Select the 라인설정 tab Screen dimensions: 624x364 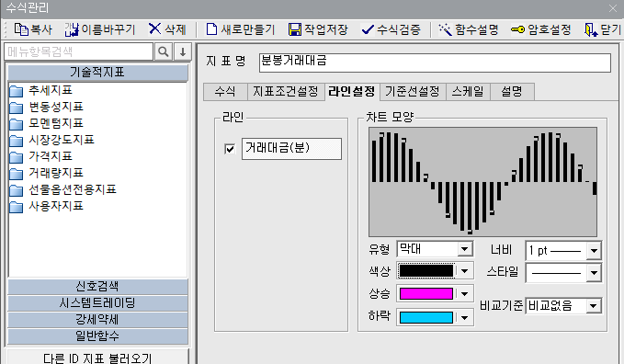pyautogui.click(x=352, y=91)
